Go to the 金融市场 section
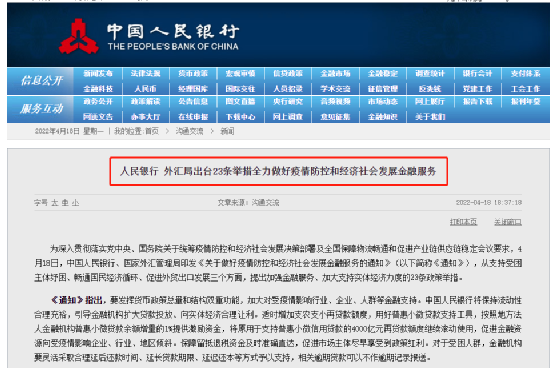 [335, 73]
